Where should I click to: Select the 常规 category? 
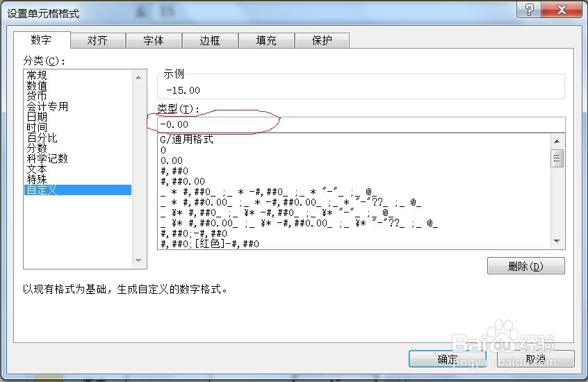click(78, 75)
